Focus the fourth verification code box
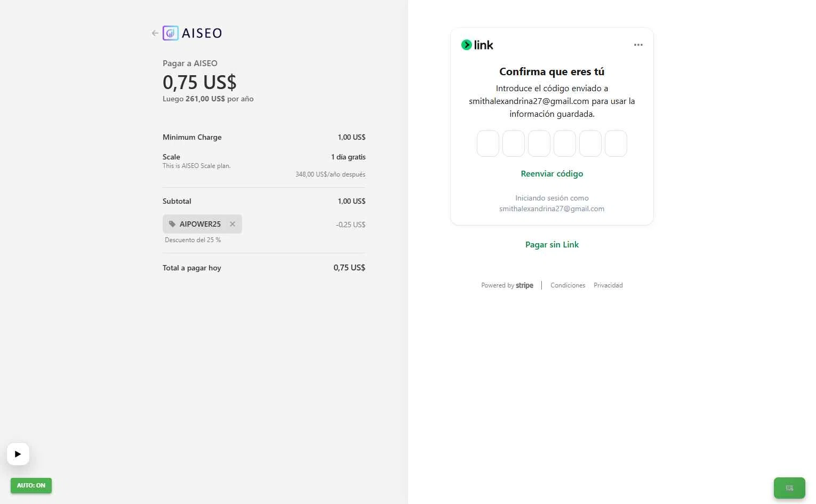The width and height of the screenshot is (816, 504). [x=565, y=143]
